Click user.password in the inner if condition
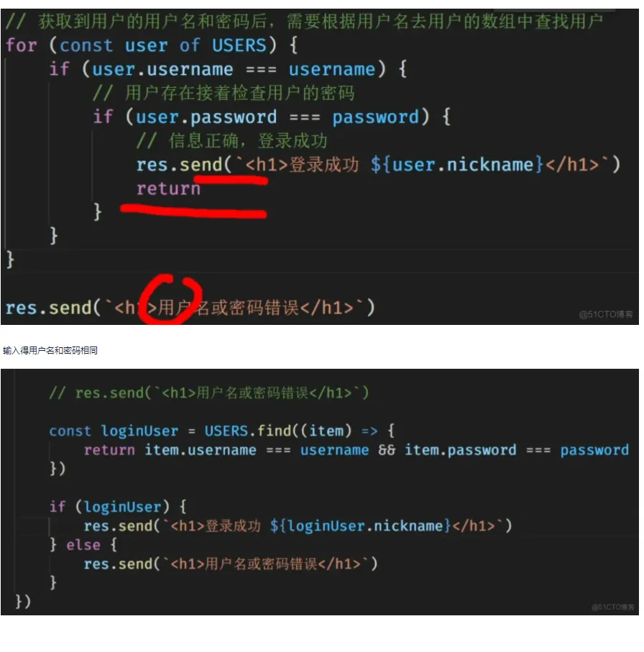 (x=206, y=117)
